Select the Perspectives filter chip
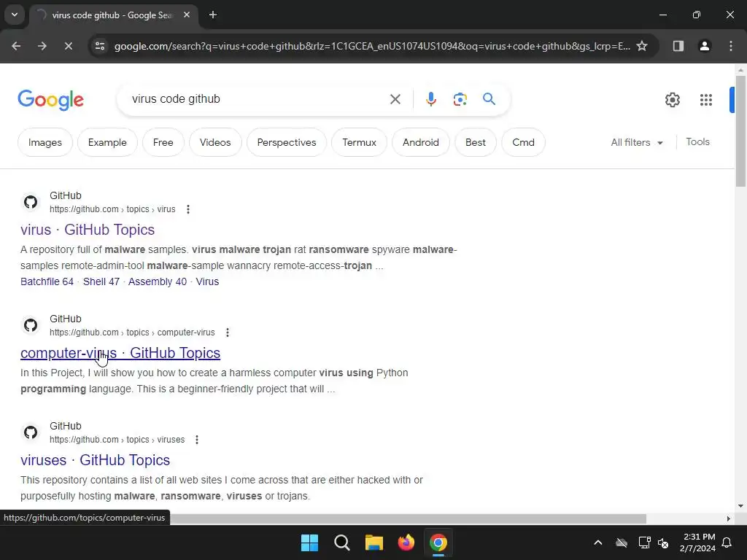The width and height of the screenshot is (747, 560). (286, 142)
